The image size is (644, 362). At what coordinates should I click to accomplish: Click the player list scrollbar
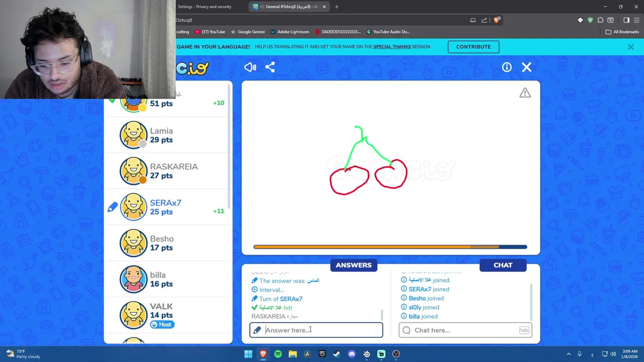click(229, 146)
